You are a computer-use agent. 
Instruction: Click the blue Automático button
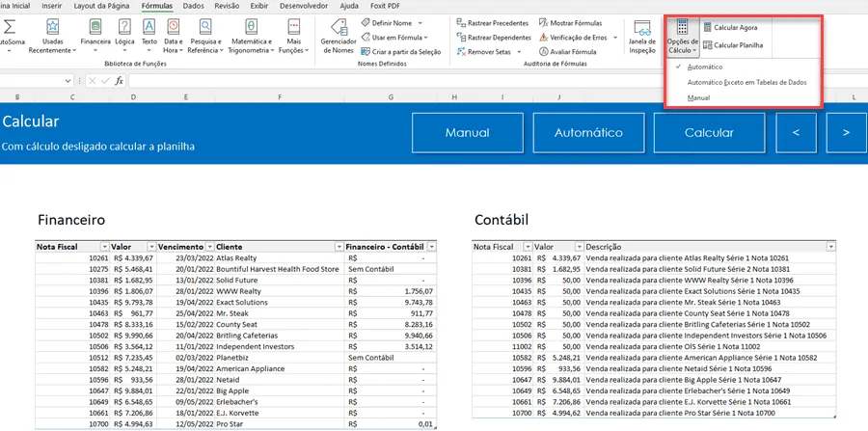pyautogui.click(x=588, y=133)
